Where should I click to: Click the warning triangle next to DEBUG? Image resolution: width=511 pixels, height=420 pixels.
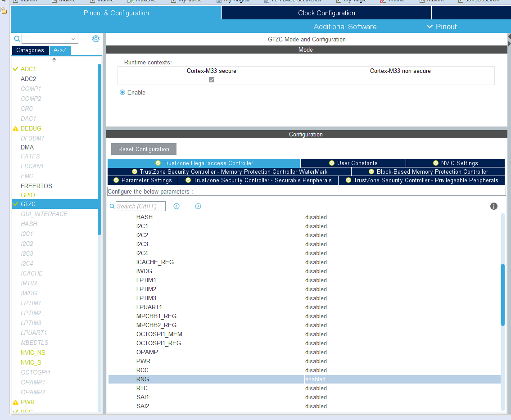click(14, 128)
